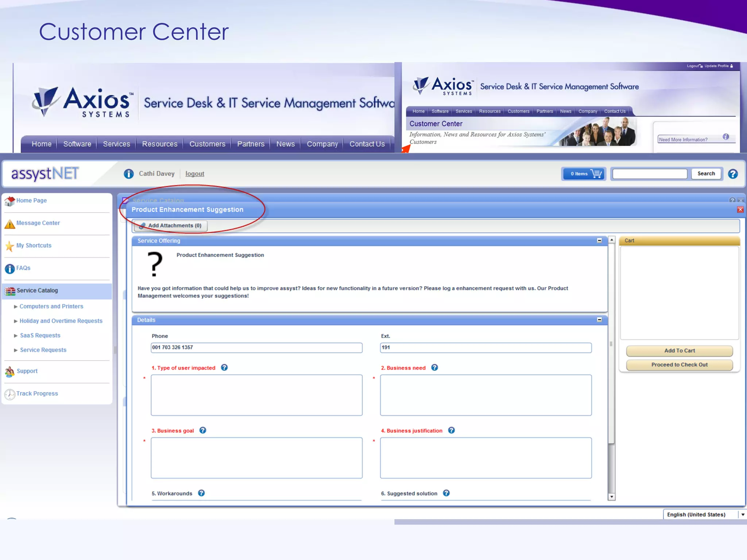Show help for Business need field

434,367
